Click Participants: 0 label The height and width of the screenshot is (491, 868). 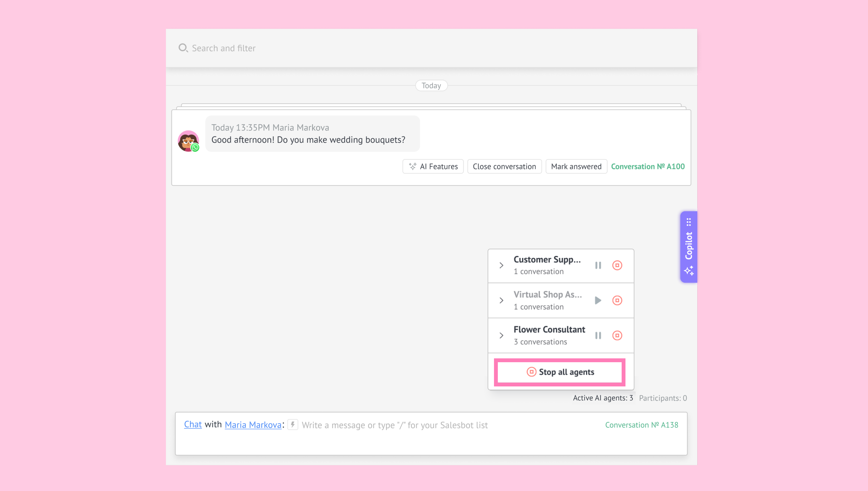point(663,398)
